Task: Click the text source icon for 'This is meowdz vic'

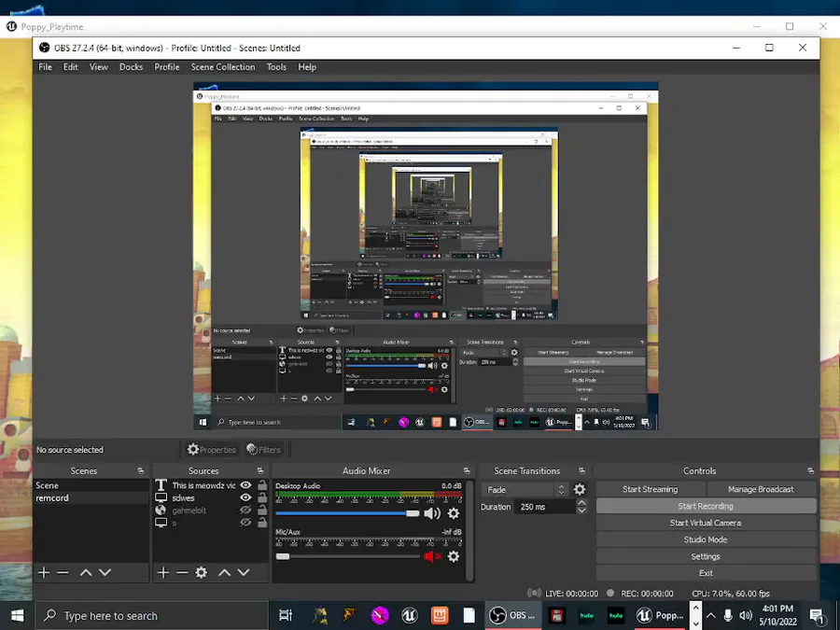Action: (x=161, y=485)
